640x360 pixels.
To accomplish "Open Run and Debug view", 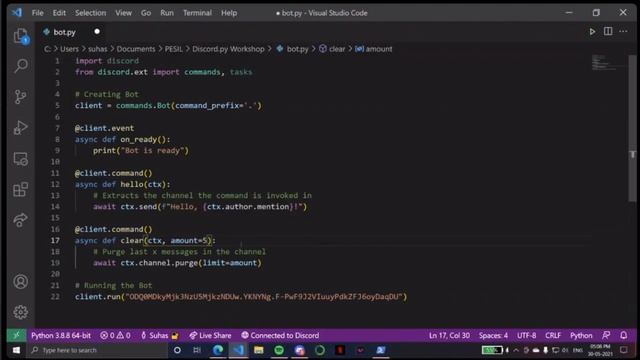I will pos(20,128).
